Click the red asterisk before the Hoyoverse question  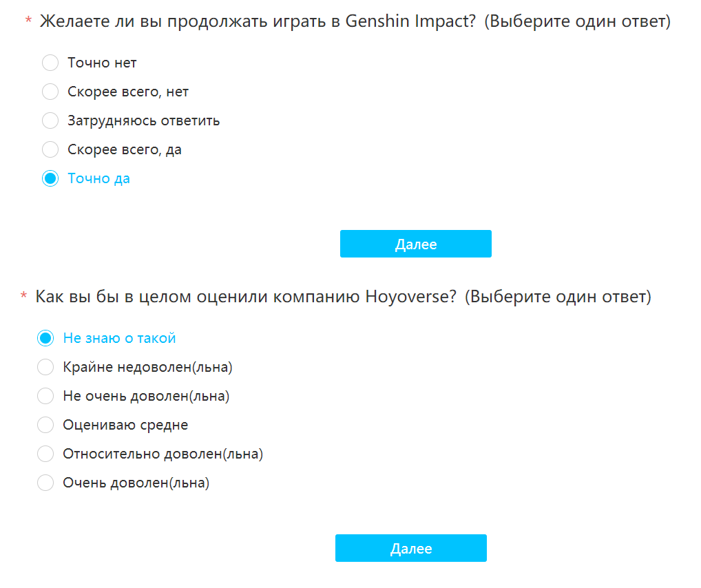tap(24, 295)
